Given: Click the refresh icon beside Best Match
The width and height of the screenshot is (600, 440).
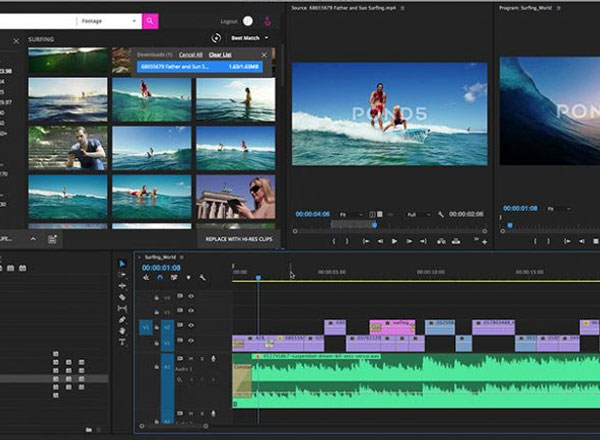Looking at the screenshot, I should [216, 38].
